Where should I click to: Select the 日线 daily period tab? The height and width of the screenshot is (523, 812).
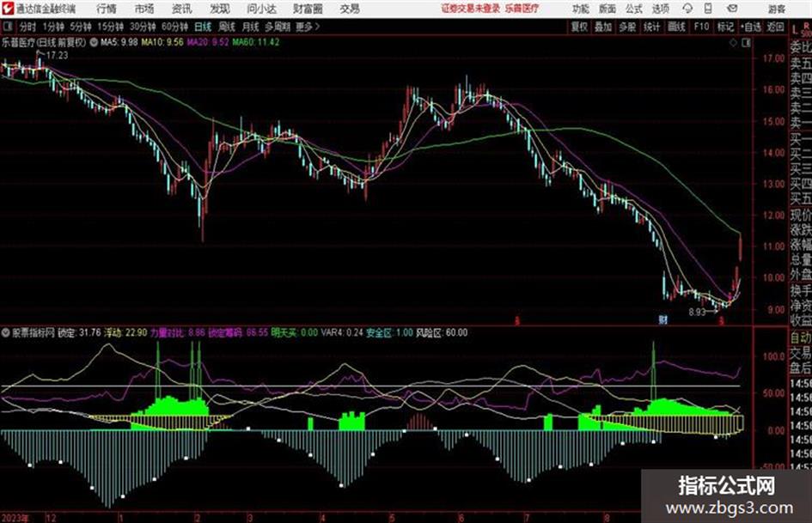point(203,27)
